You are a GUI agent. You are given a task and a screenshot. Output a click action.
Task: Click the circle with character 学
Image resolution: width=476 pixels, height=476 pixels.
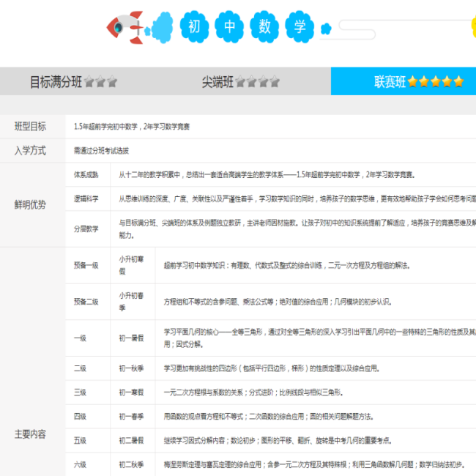pos(299,28)
